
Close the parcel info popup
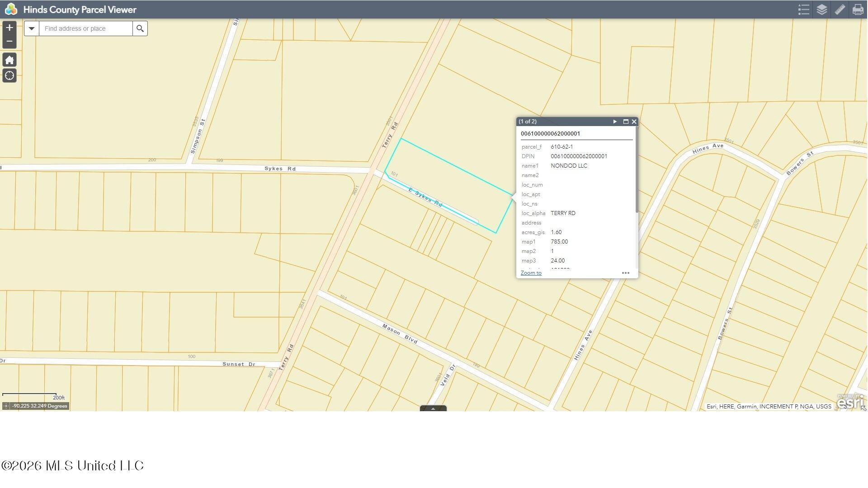pyautogui.click(x=634, y=122)
